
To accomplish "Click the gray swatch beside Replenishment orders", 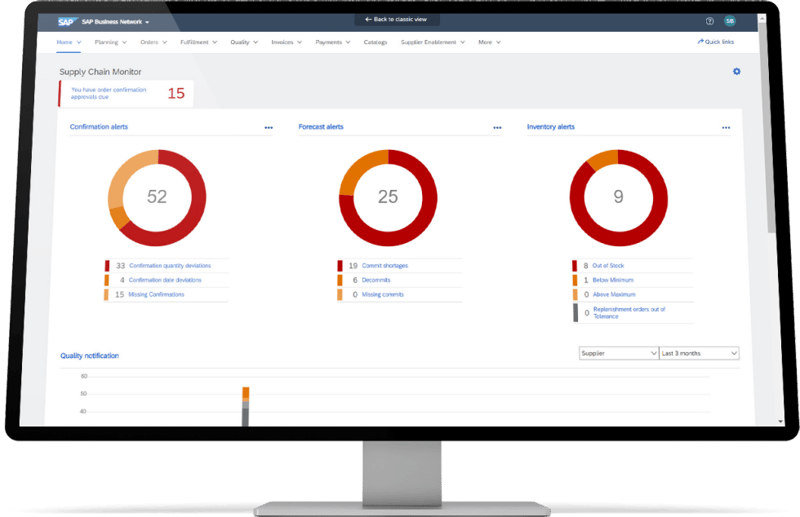I will (x=576, y=312).
